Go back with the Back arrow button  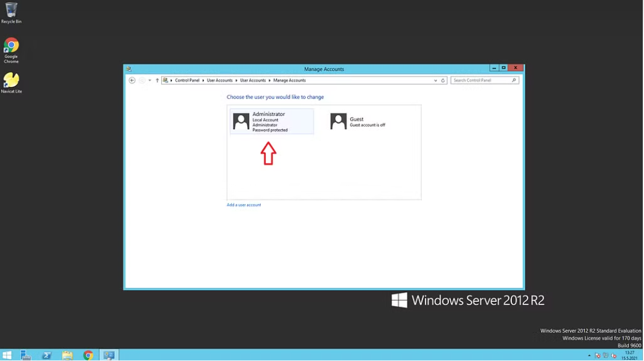pos(132,80)
